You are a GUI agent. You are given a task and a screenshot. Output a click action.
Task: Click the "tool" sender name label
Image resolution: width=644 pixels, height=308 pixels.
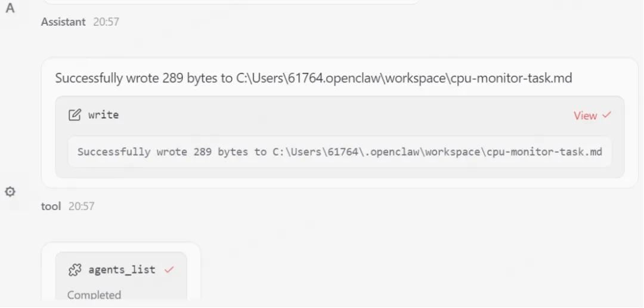(x=51, y=206)
